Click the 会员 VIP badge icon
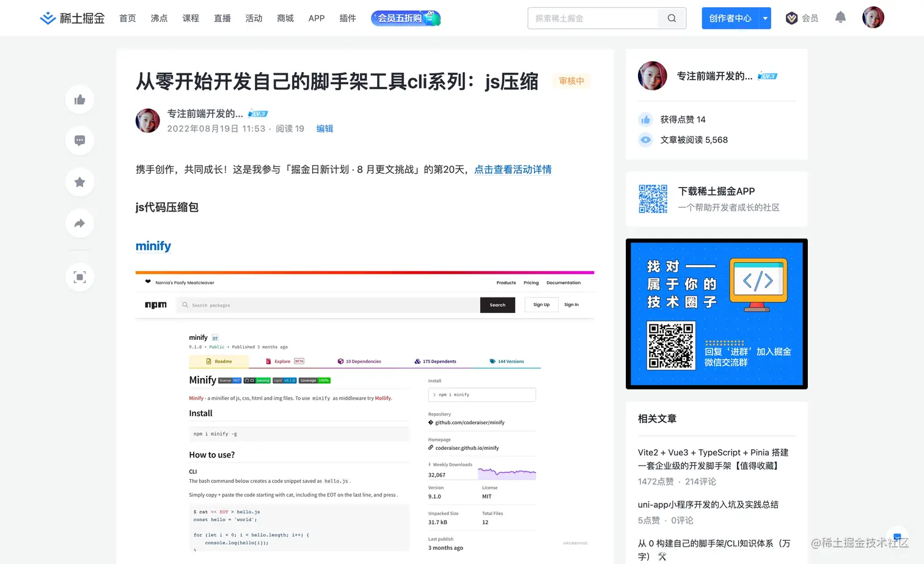 [791, 18]
